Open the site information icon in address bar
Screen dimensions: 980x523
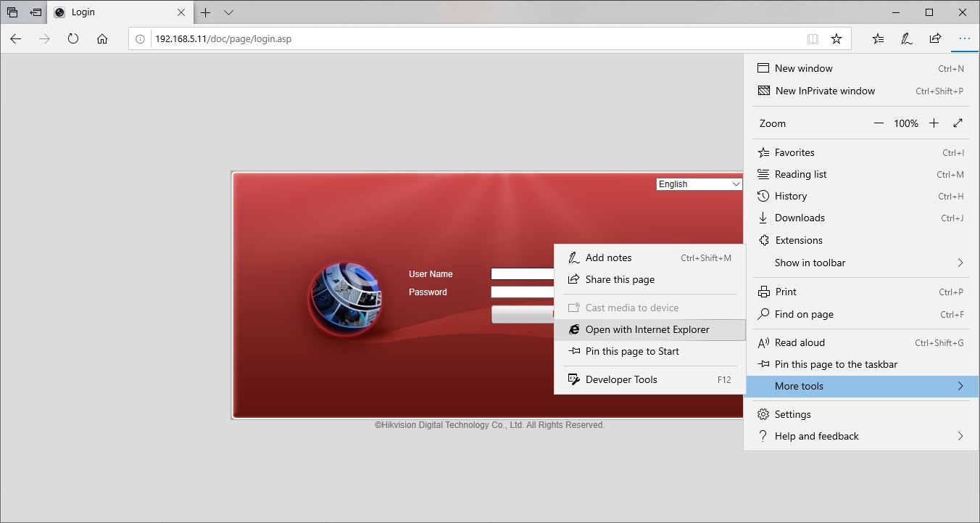pyautogui.click(x=141, y=39)
